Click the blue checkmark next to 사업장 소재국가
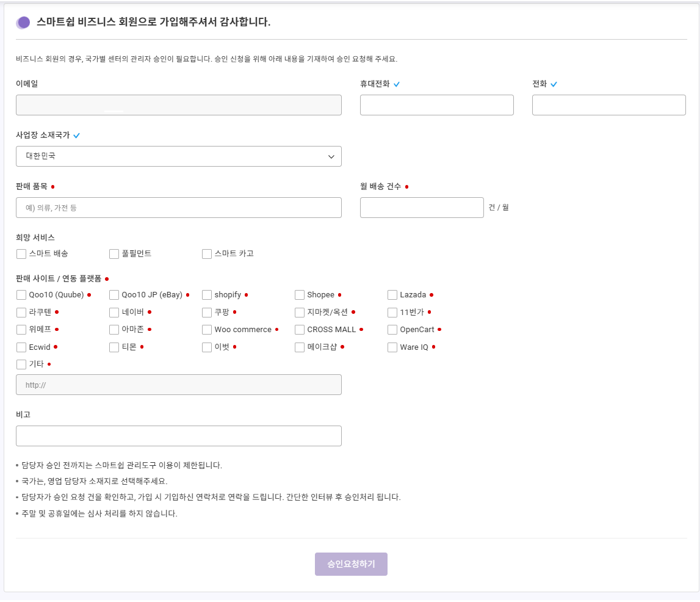The image size is (700, 602). (76, 136)
